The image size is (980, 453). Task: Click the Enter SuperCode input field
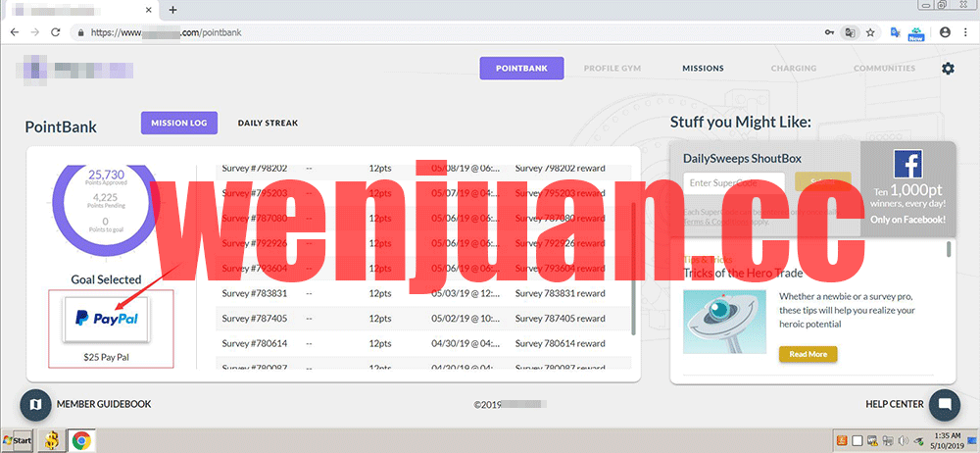click(733, 183)
